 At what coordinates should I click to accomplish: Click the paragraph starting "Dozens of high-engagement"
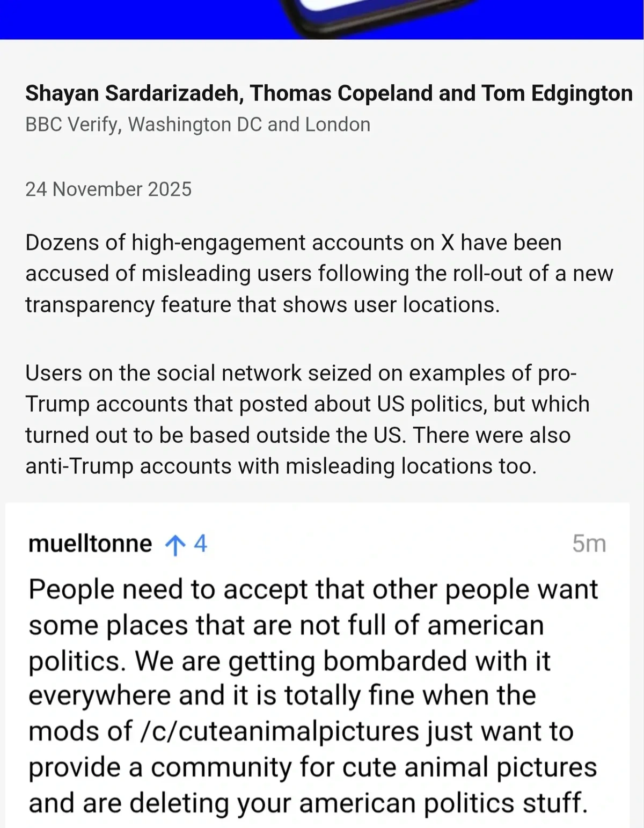[319, 274]
